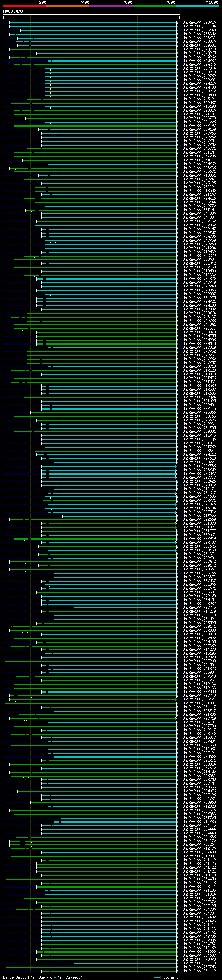
Task: Select hit label UniRef100_Q8W159
Action: (199, 130)
